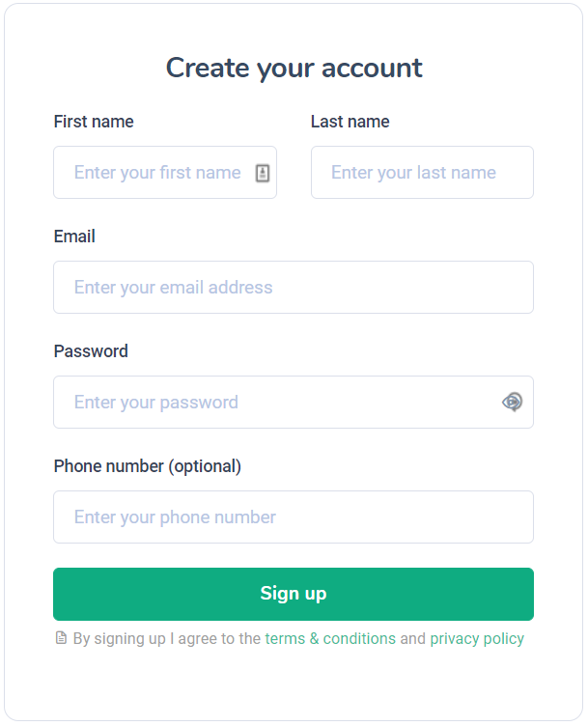Open the privacy policy link
This screenshot has height=726, width=588.
pos(477,639)
